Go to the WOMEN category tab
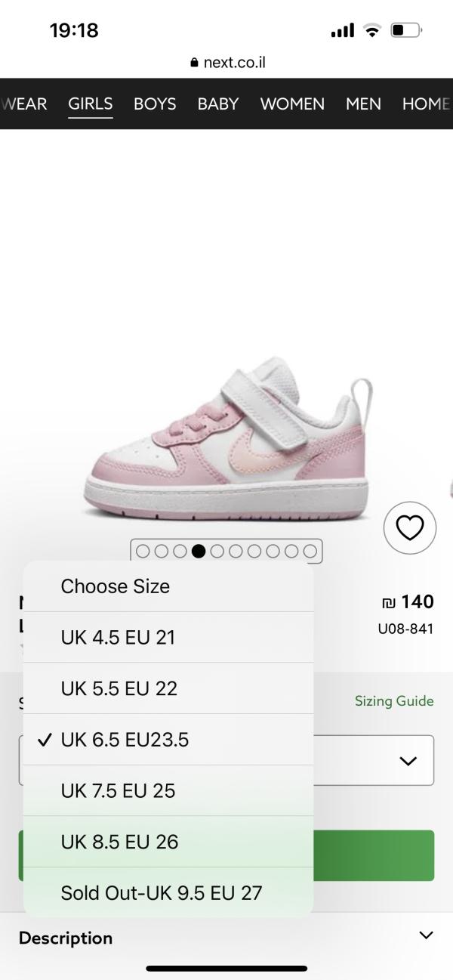 pos(292,104)
